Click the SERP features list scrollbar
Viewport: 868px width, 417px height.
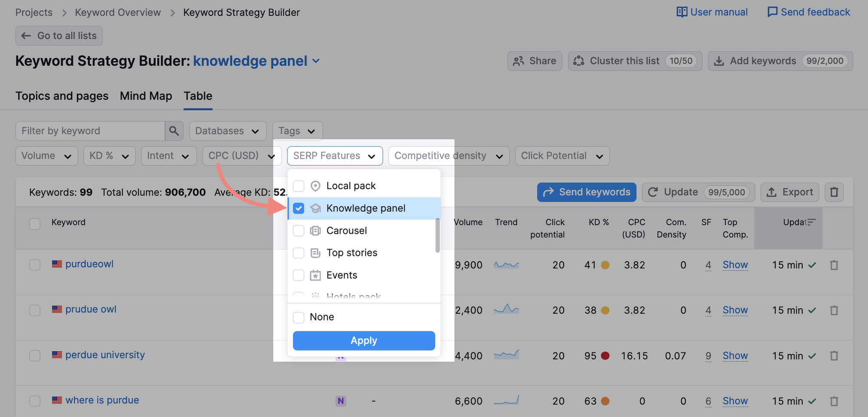coord(437,236)
